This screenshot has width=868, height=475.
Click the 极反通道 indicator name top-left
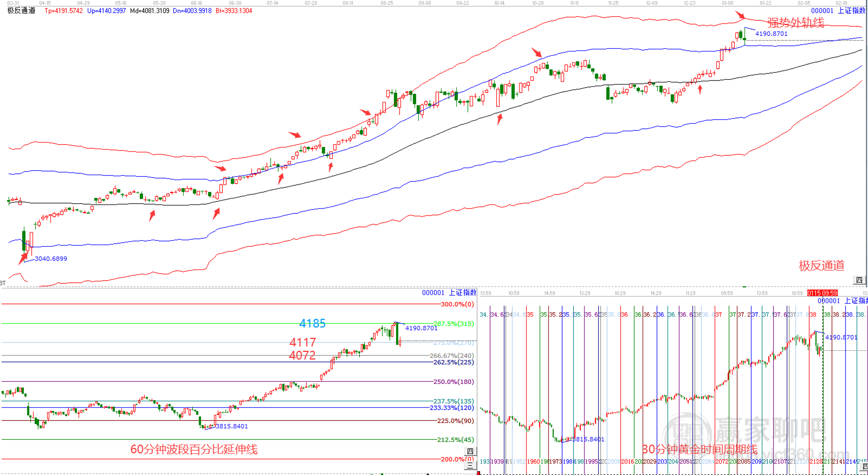[x=21, y=11]
